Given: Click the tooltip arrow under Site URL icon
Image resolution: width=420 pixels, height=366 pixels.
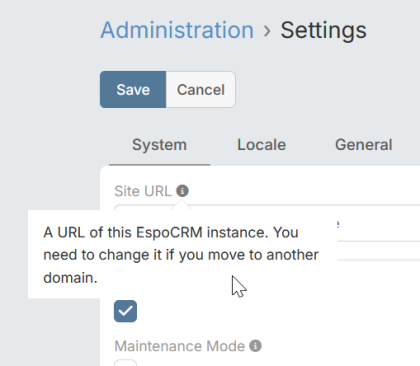Looking at the screenshot, I should click(182, 206).
